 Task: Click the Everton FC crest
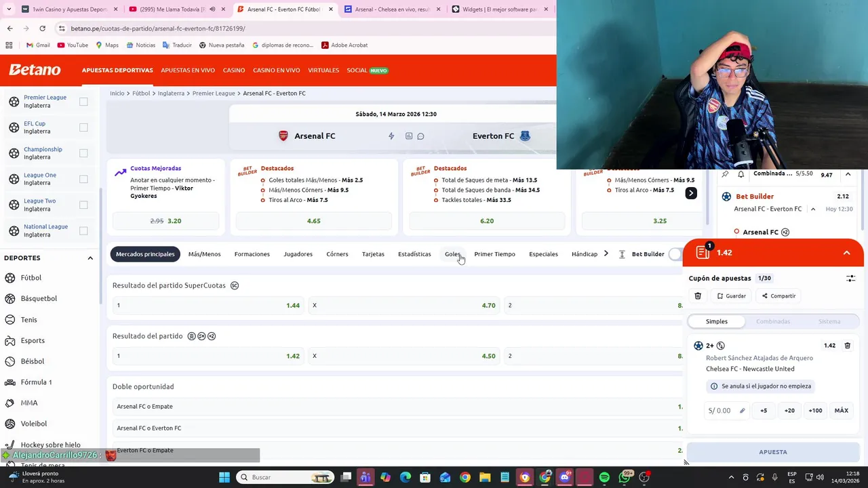coord(525,136)
